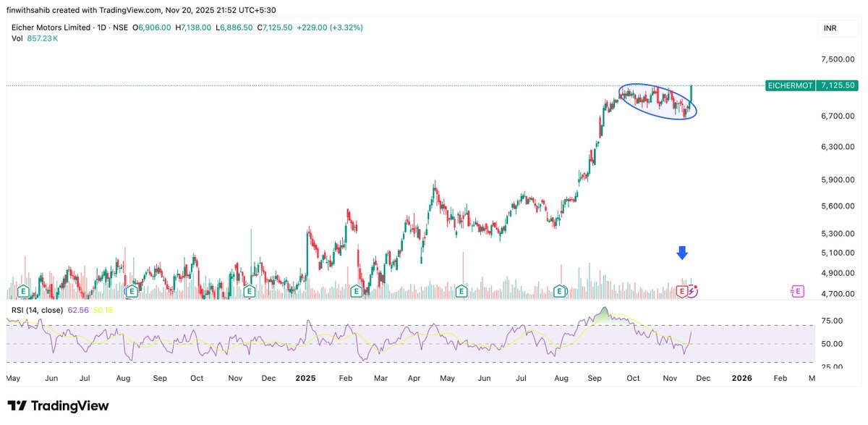Select the RSI (14, close) indicator label
The image size is (868, 425).
[38, 310]
